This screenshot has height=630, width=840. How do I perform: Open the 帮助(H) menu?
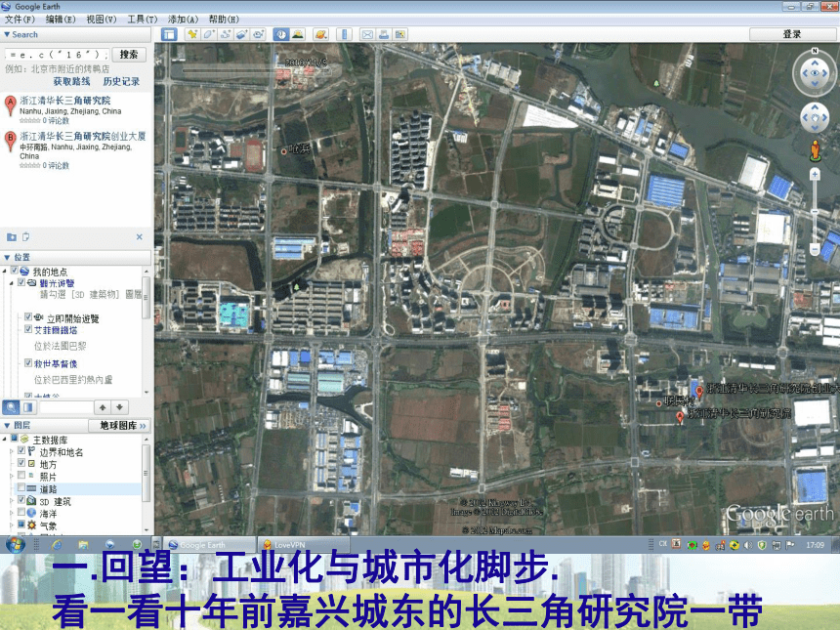click(224, 20)
